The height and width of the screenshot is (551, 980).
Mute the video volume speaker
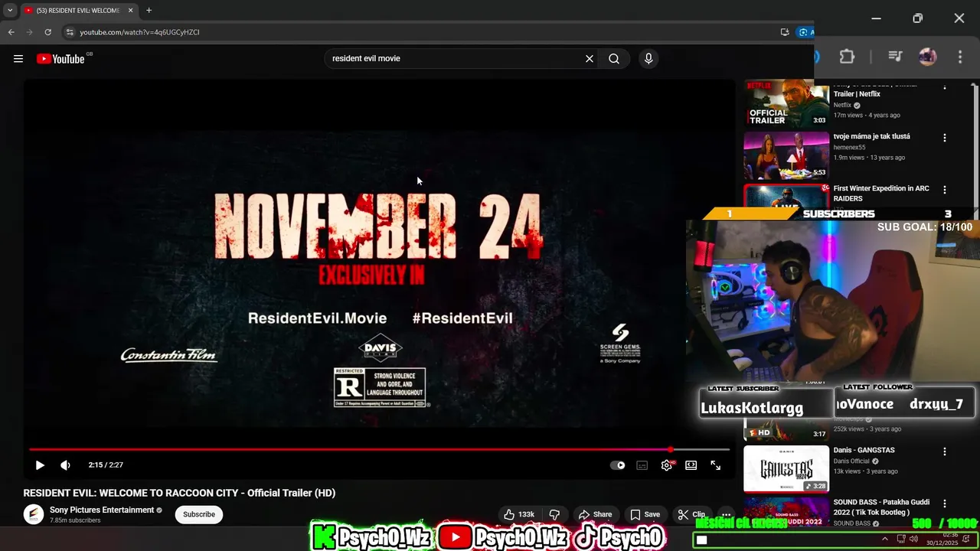point(66,465)
